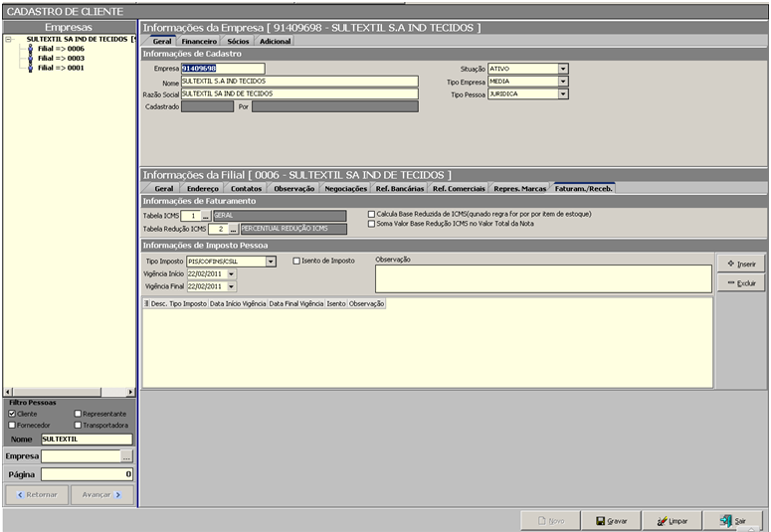Open the Tipo Imposto dropdown
The height and width of the screenshot is (532, 771).
pyautogui.click(x=272, y=262)
